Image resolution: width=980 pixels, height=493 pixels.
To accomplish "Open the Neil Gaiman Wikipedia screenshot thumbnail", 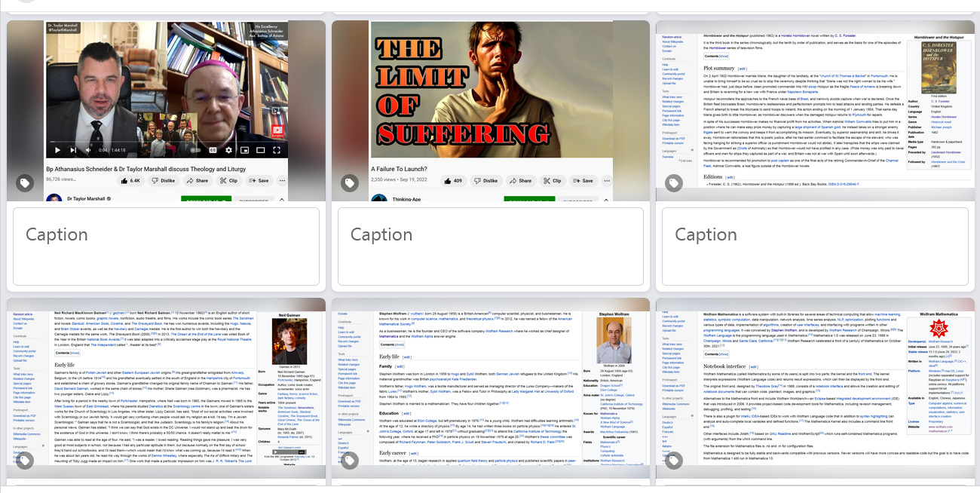I will tap(167, 388).
